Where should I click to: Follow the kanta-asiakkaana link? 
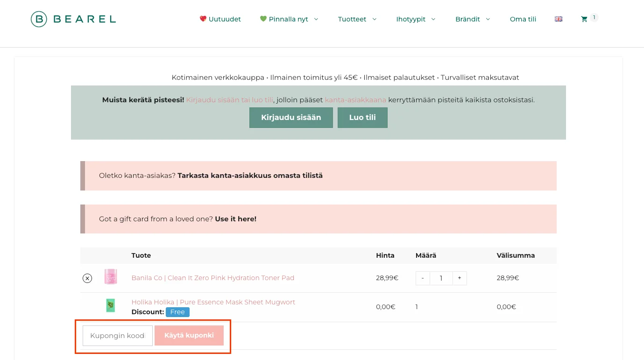pyautogui.click(x=355, y=100)
